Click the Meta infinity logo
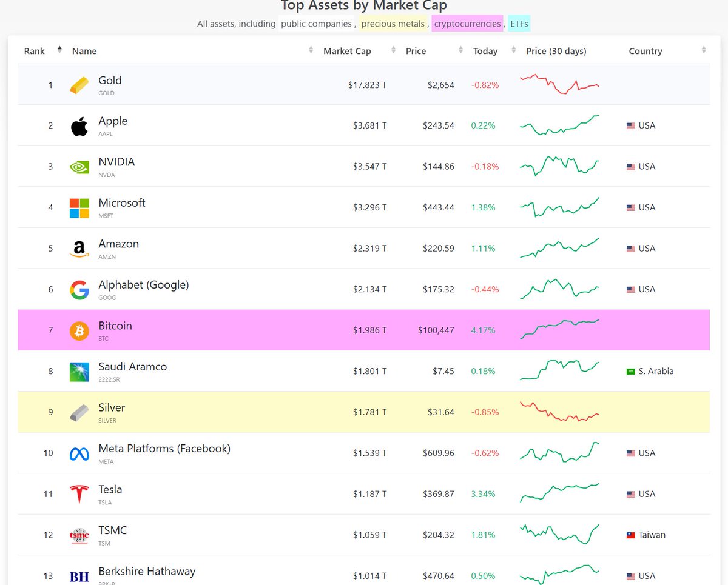728x585 pixels. 79,453
